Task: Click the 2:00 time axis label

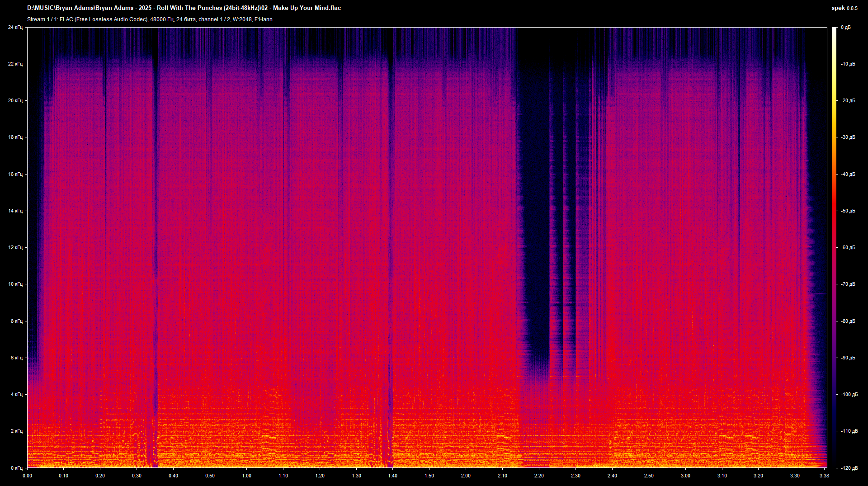Action: pyautogui.click(x=467, y=476)
